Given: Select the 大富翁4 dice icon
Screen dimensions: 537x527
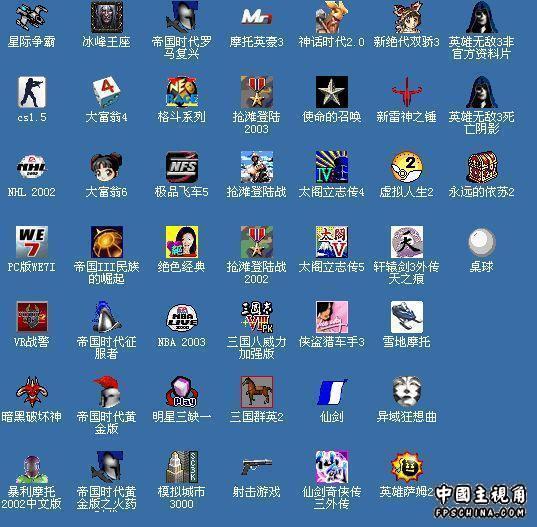Looking at the screenshot, I should click(x=107, y=92).
